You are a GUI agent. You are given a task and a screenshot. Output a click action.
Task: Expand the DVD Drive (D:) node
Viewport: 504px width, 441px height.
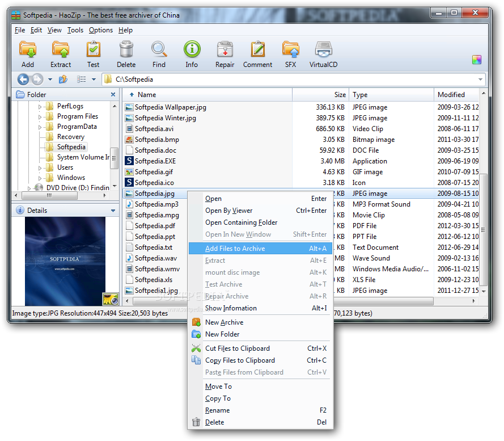click(29, 188)
